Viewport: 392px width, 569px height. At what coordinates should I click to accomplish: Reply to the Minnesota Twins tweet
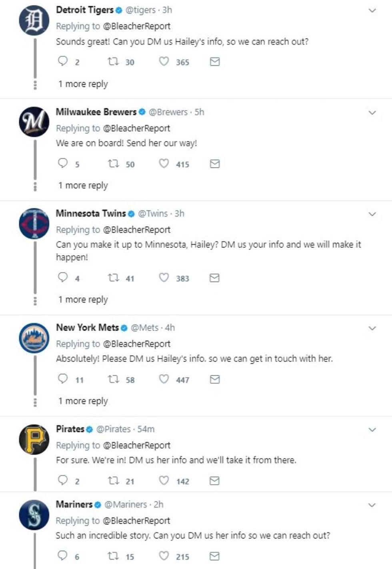63,277
